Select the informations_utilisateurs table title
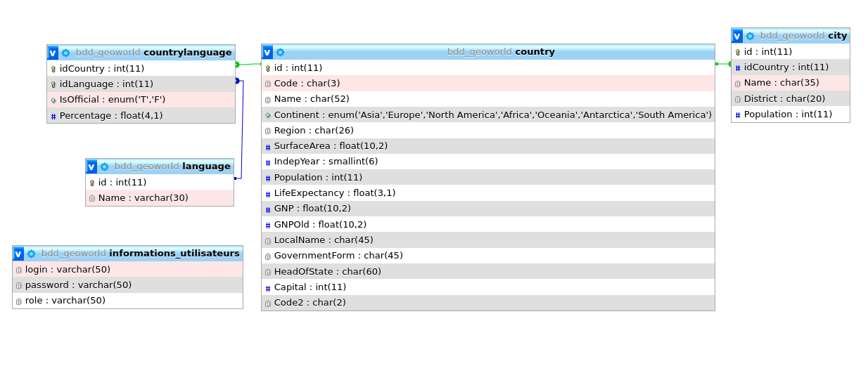 click(x=174, y=254)
